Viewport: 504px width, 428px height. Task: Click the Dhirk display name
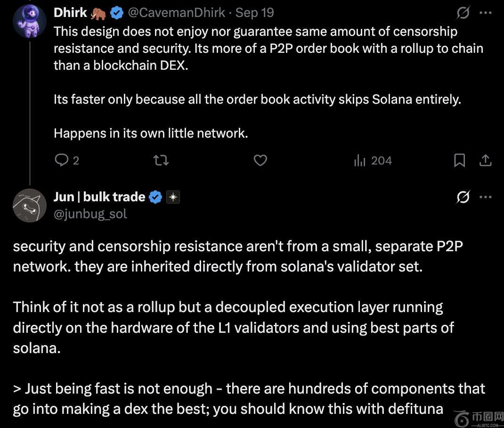(70, 13)
